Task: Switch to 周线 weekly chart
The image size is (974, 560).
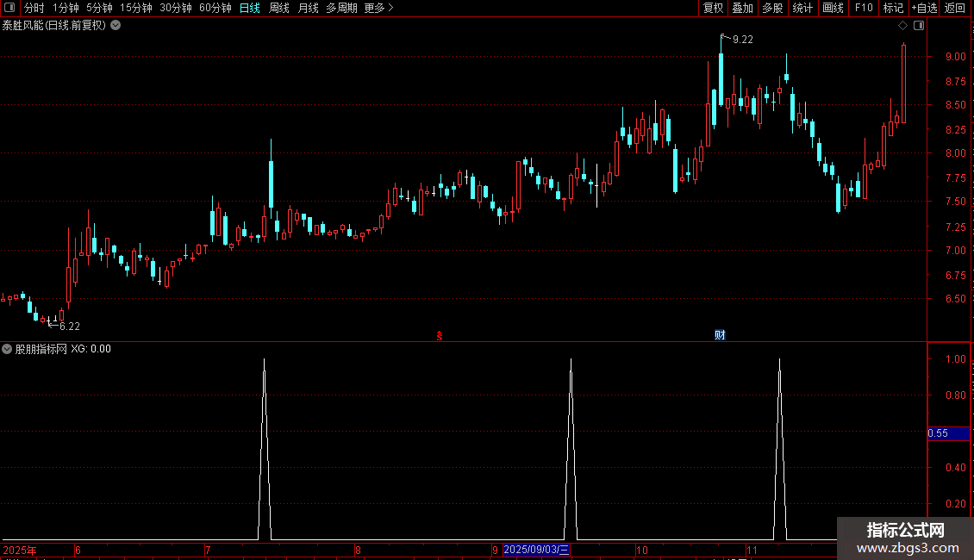Action: pyautogui.click(x=279, y=8)
